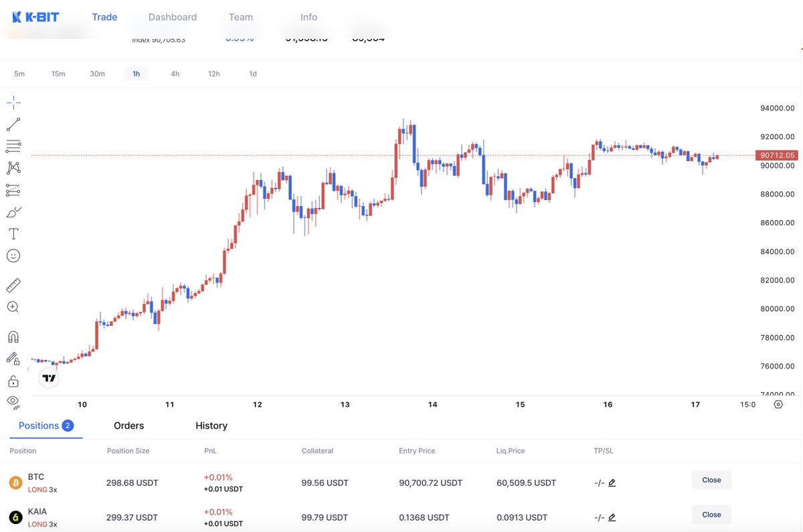Viewport: 803px width, 532px height.
Task: Select the ruler measure tool
Action: point(13,286)
